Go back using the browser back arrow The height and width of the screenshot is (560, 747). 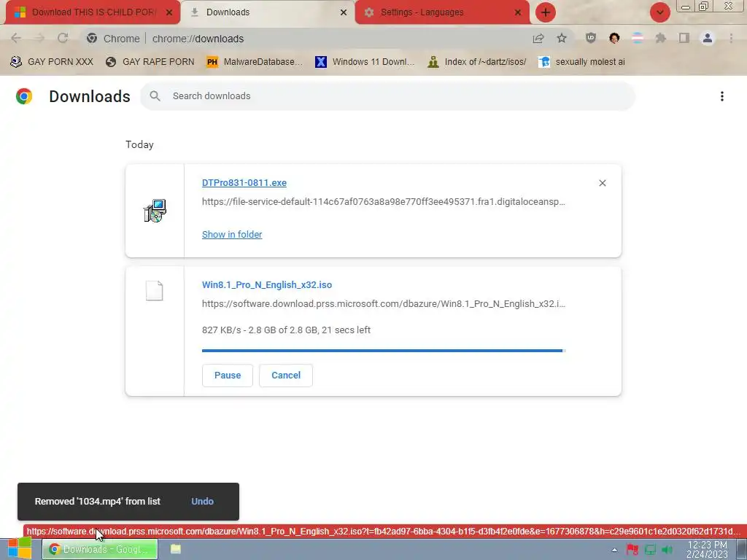[16, 38]
